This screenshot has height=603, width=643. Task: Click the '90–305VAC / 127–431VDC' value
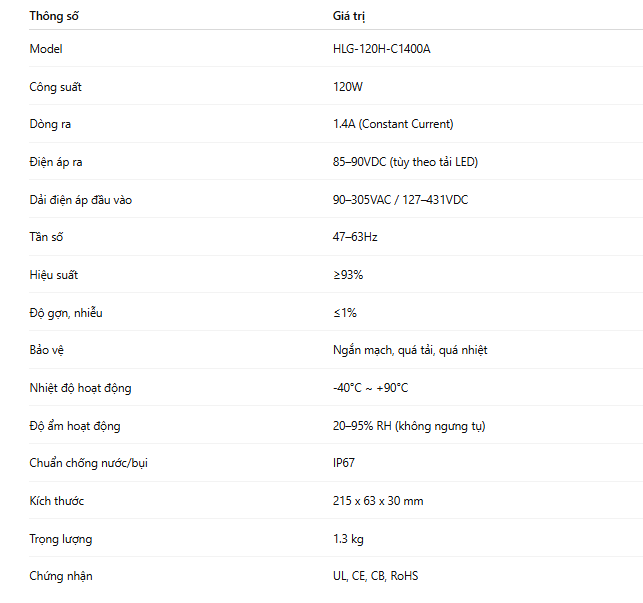(400, 200)
